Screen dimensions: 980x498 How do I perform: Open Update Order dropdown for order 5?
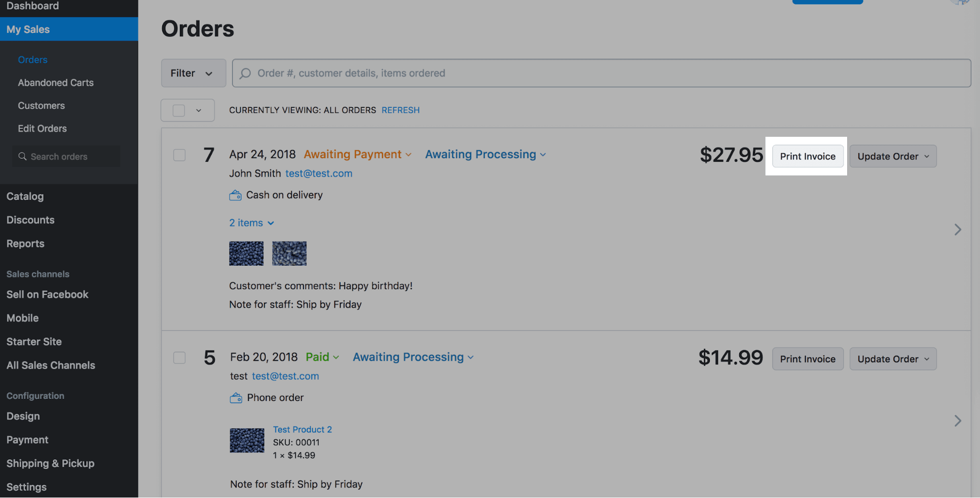coord(893,359)
